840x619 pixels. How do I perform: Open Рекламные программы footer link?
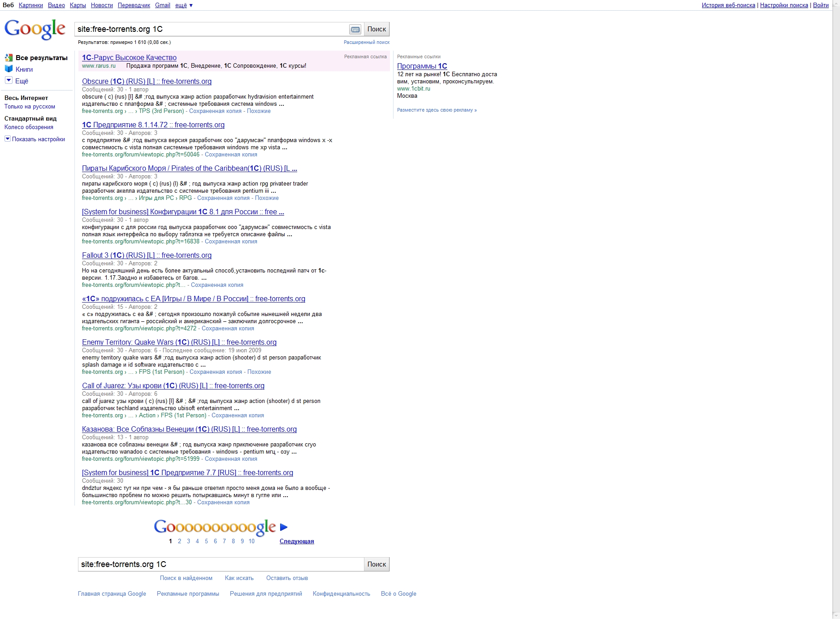(x=188, y=594)
